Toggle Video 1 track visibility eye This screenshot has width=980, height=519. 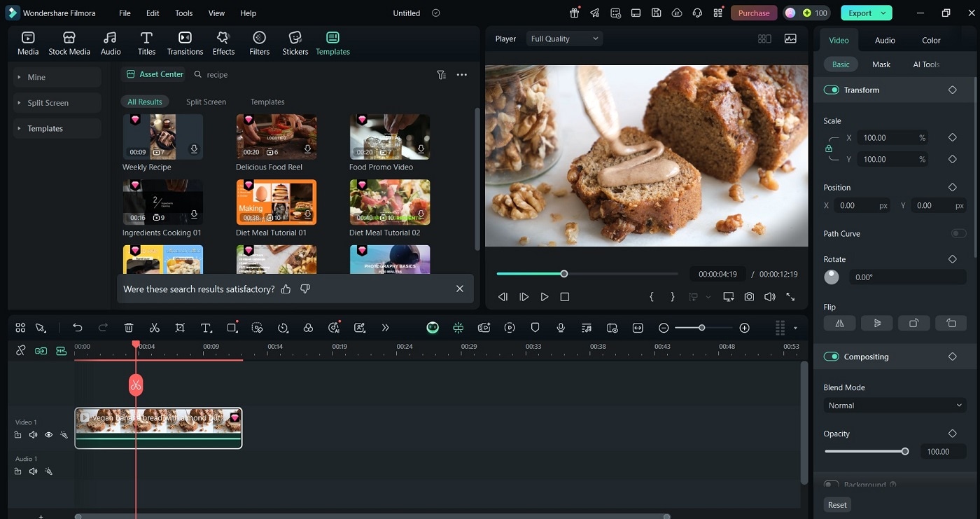point(48,435)
